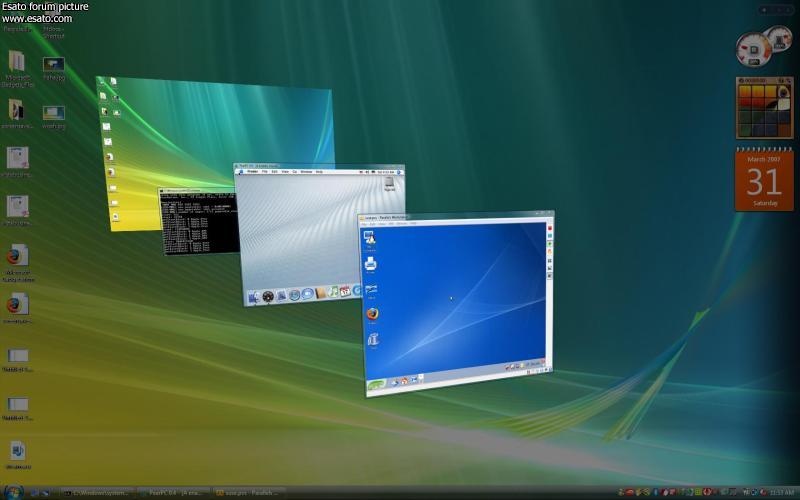
Task: Open Dashboard icon in the Mac dock
Action: coord(268,296)
